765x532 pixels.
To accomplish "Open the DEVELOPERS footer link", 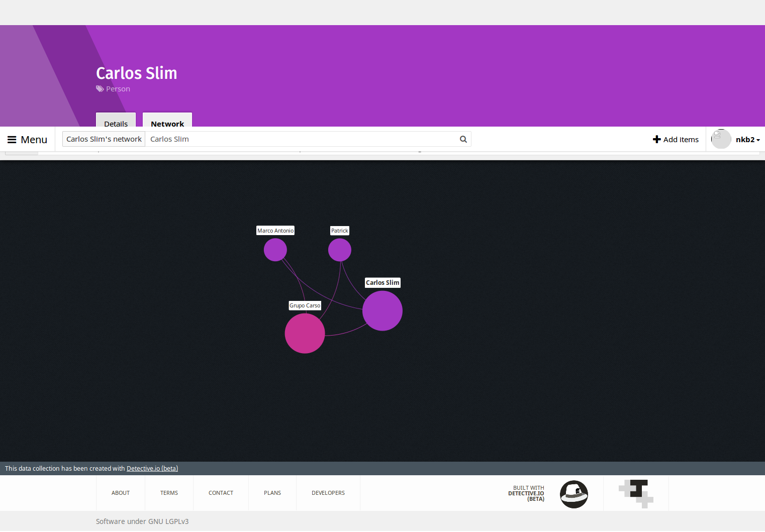I will click(x=328, y=493).
